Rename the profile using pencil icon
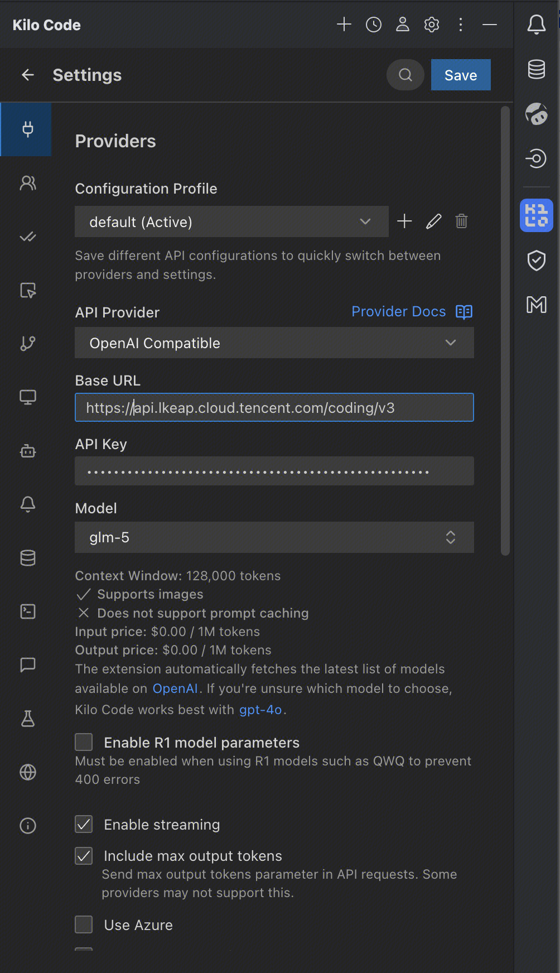 point(433,221)
